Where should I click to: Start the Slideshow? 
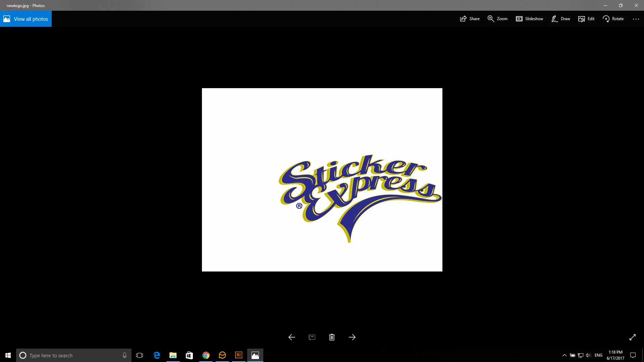pyautogui.click(x=529, y=19)
